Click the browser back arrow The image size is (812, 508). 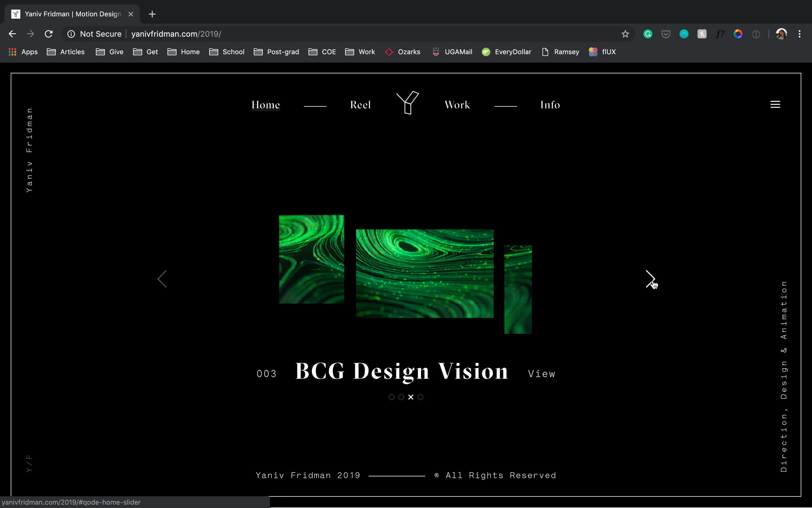[x=12, y=34]
